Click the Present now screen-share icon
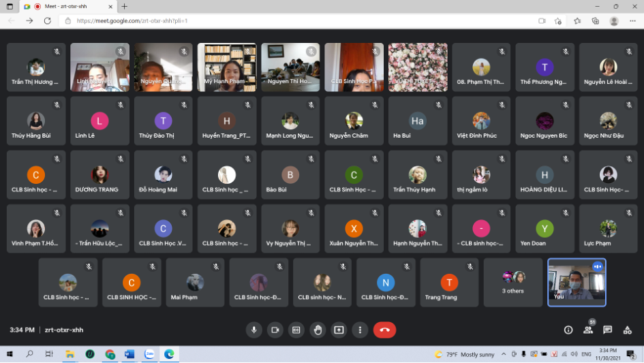The width and height of the screenshot is (644, 363). (x=339, y=330)
